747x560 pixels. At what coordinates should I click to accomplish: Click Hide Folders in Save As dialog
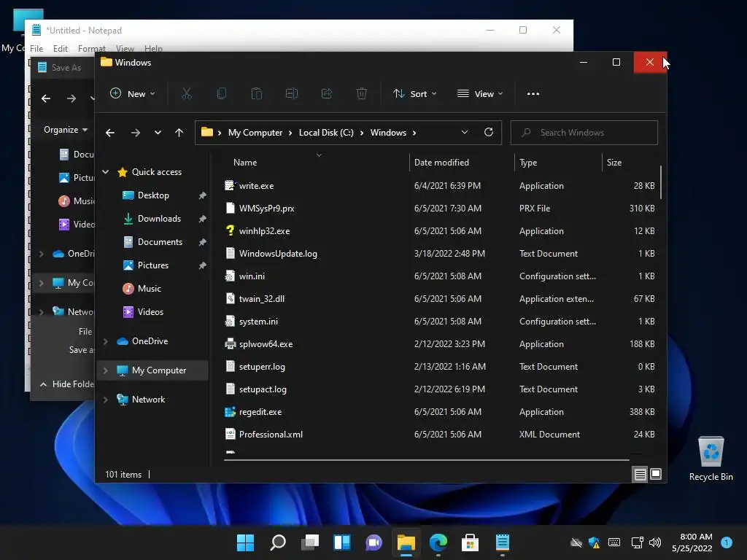click(x=66, y=384)
